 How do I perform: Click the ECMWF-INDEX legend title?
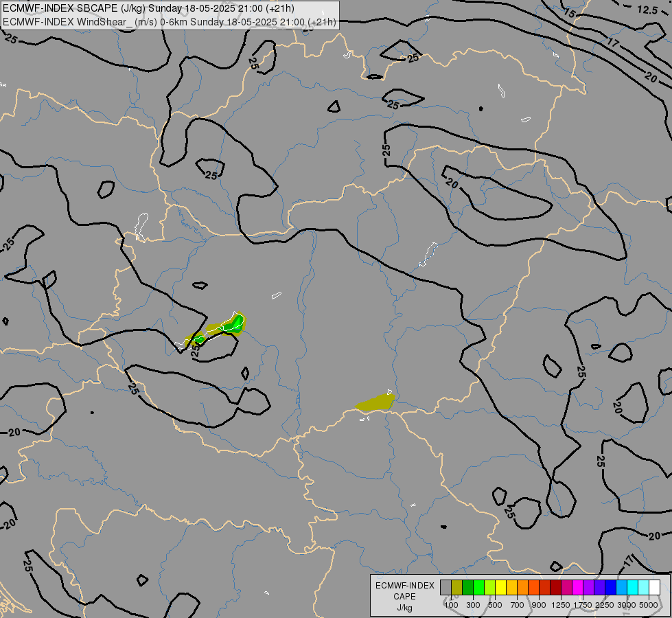pyautogui.click(x=404, y=586)
